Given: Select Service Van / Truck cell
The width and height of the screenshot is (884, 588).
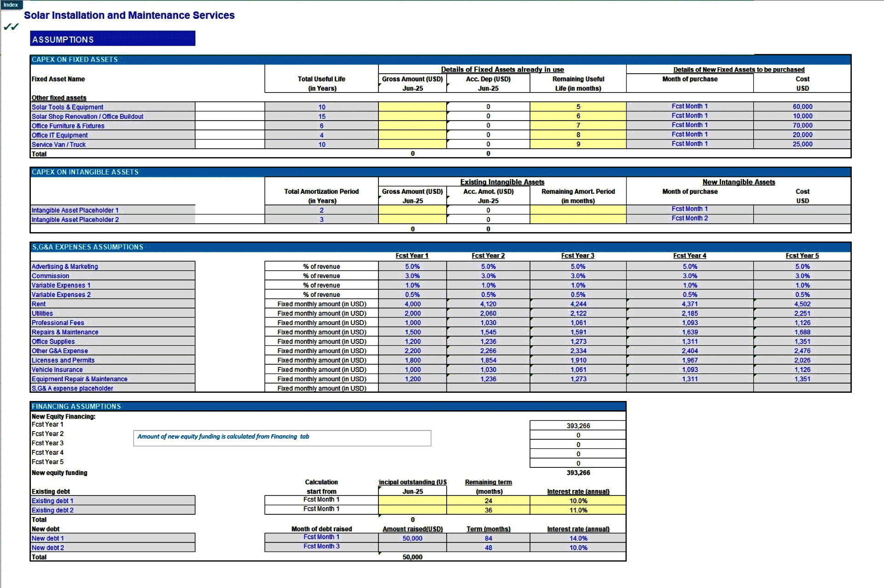Looking at the screenshot, I should coord(113,145).
